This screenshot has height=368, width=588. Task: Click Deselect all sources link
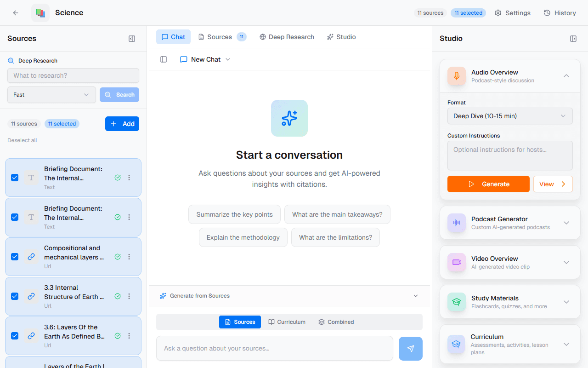22,140
